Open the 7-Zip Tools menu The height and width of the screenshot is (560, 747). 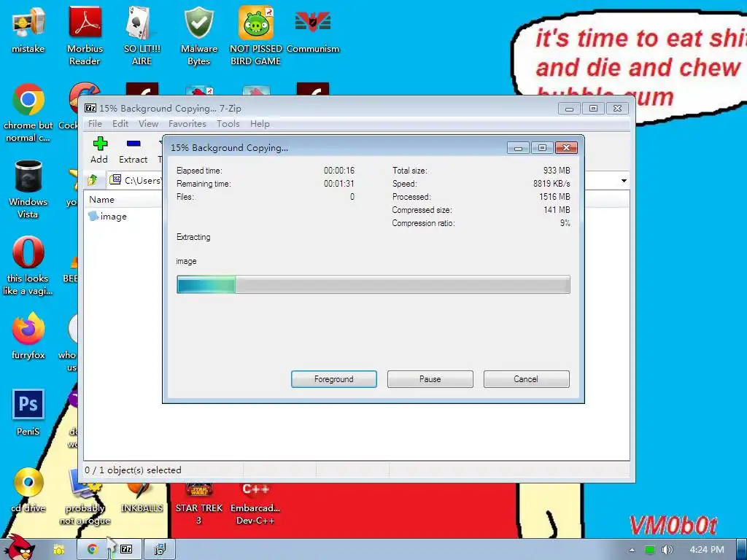(228, 124)
